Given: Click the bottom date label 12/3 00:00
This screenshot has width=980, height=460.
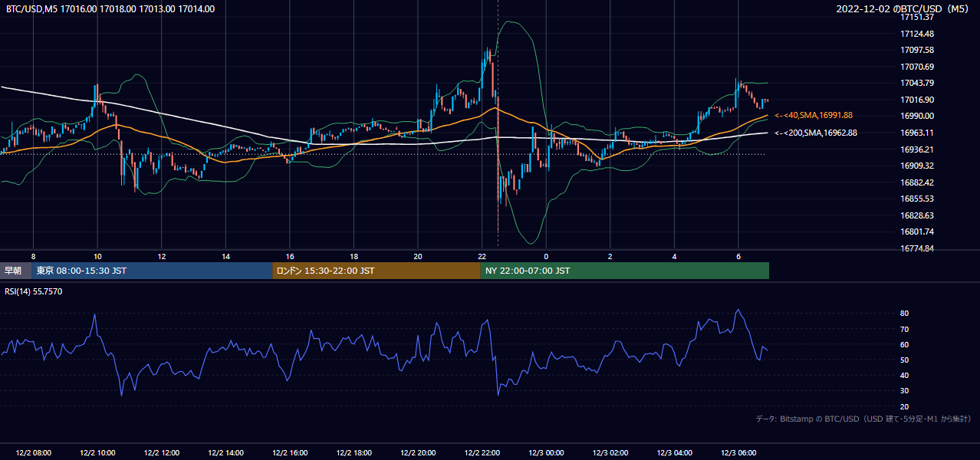Looking at the screenshot, I should point(546,452).
